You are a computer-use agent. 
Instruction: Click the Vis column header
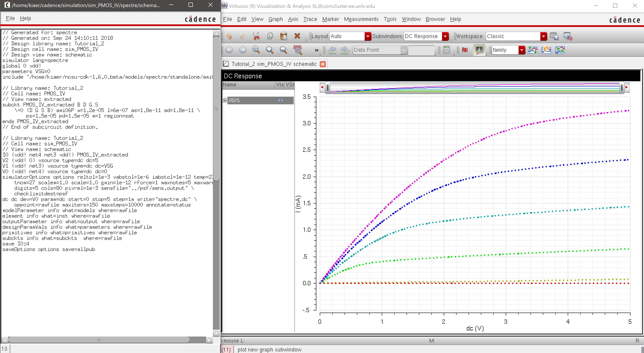(x=280, y=85)
